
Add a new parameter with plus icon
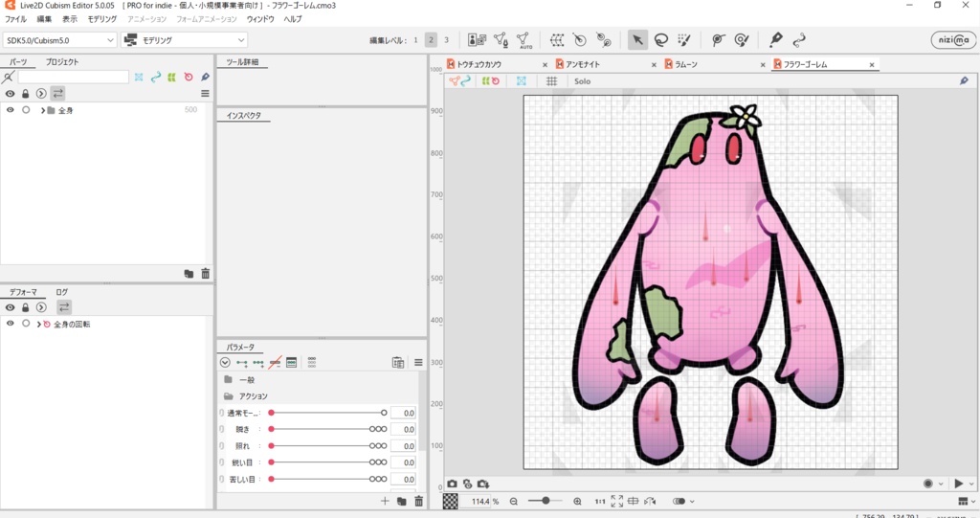tap(385, 501)
